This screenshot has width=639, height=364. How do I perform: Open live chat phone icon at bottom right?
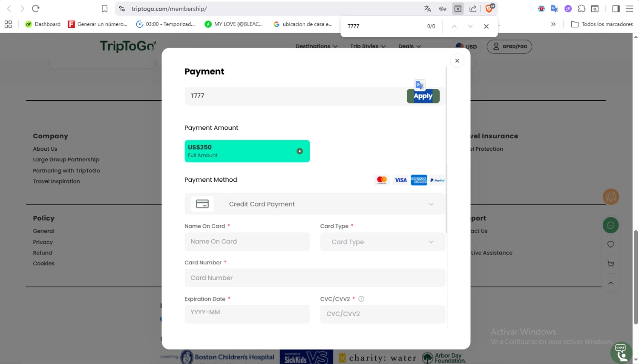point(621,353)
